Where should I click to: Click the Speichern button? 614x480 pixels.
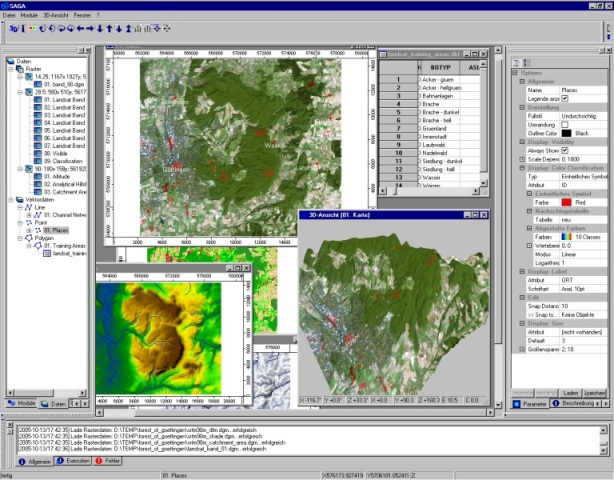pos(595,393)
